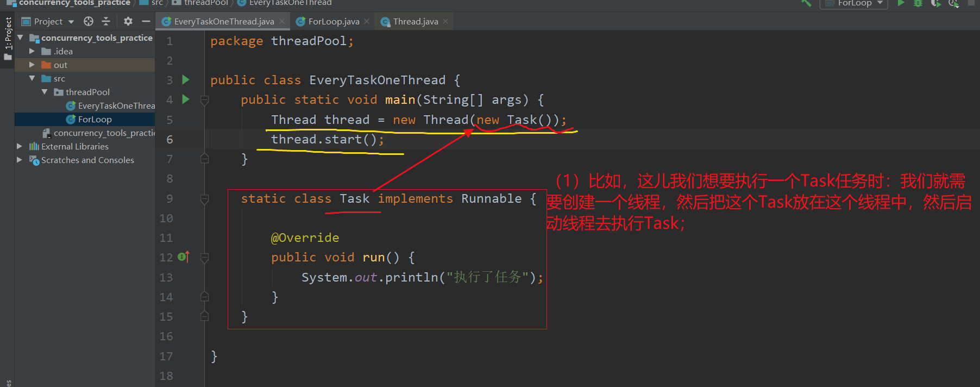Open the Project view selector dropdown
980x387 pixels.
coord(48,21)
